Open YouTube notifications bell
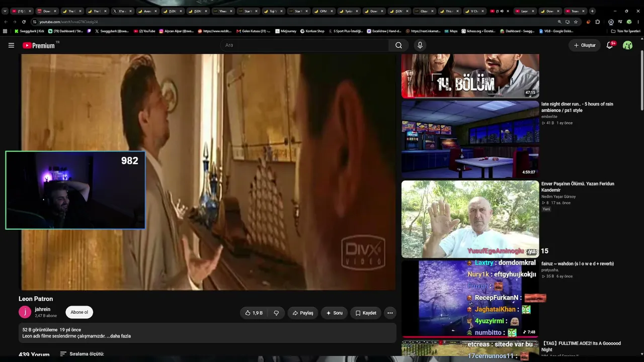 (x=610, y=45)
